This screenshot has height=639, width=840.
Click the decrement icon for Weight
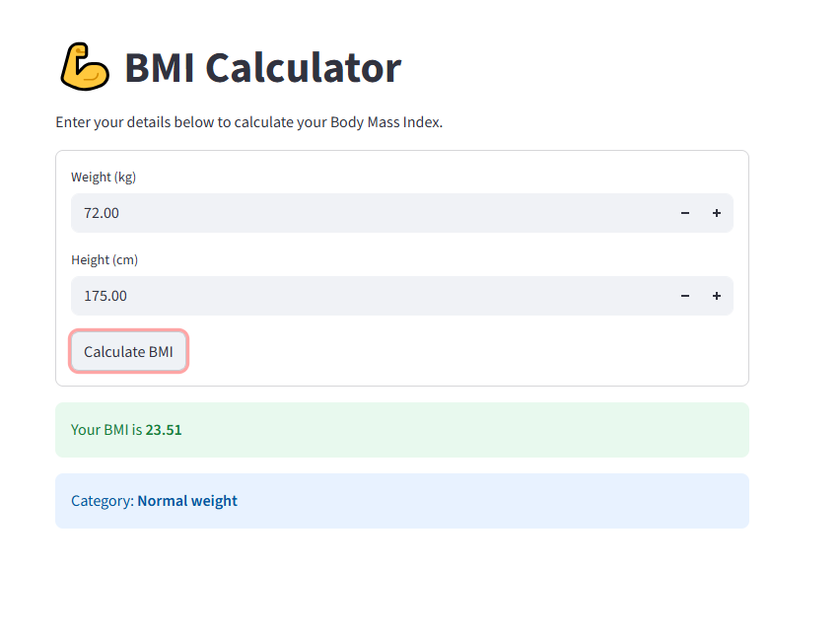pos(685,212)
